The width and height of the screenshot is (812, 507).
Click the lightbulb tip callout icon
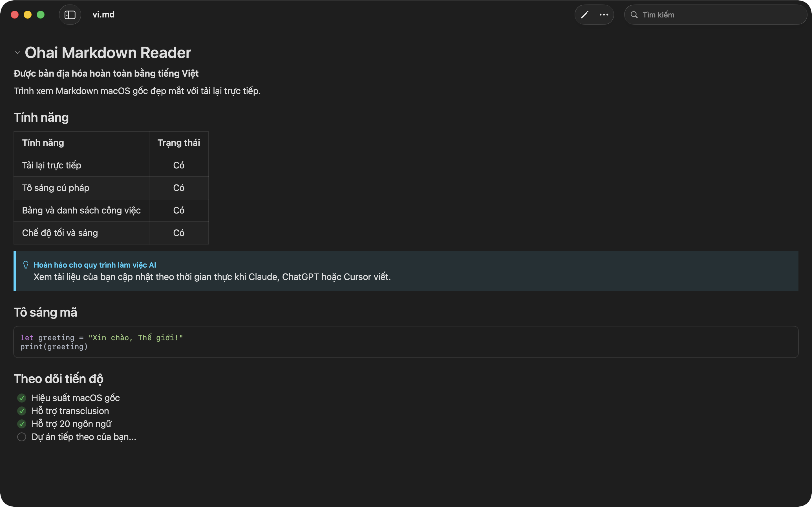click(x=26, y=265)
